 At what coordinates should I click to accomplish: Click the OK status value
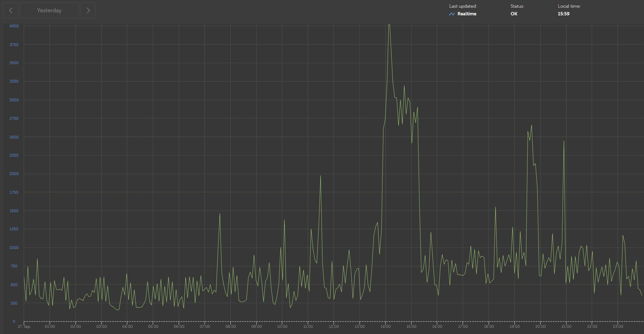514,14
